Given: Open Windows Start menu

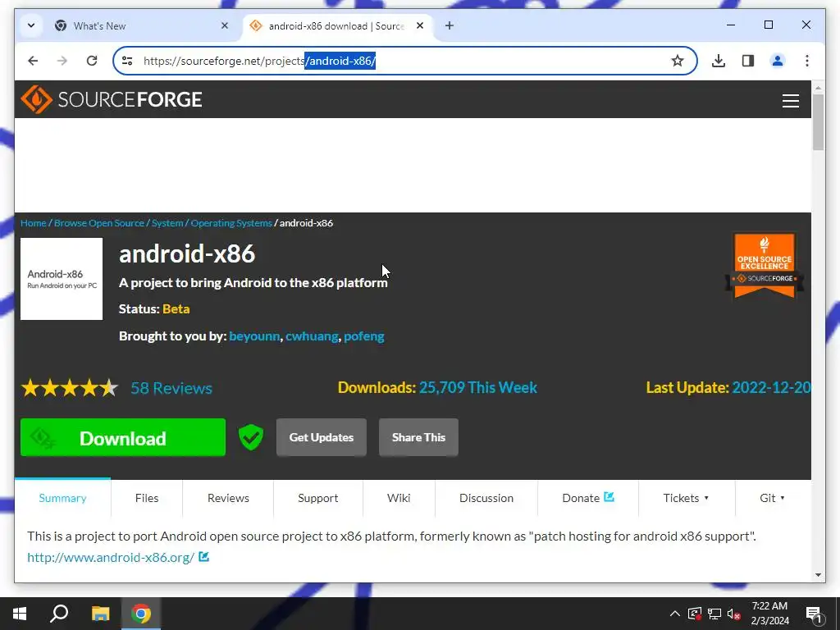Looking at the screenshot, I should click(20, 614).
